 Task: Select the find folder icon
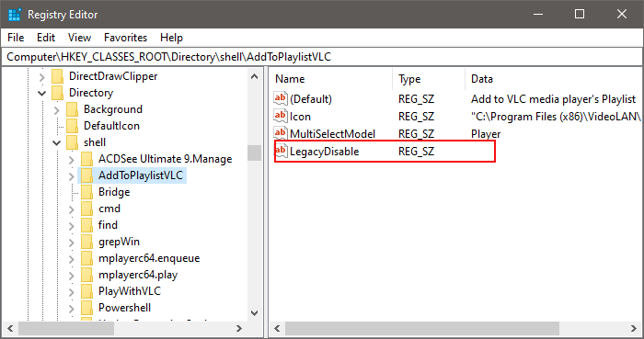[x=87, y=225]
